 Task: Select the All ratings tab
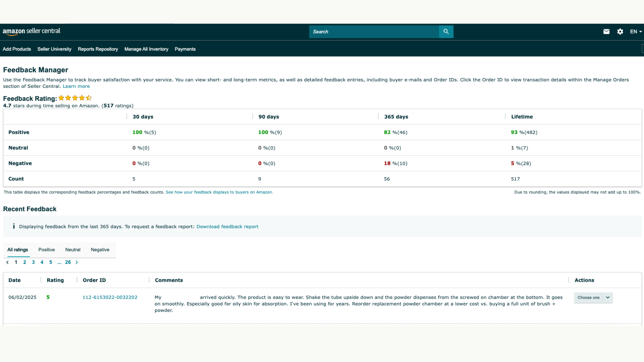18,250
